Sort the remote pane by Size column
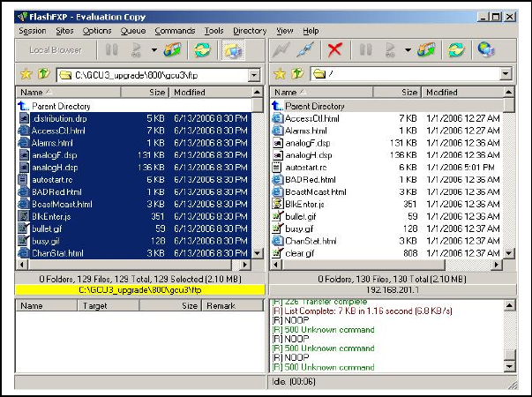 click(397, 93)
